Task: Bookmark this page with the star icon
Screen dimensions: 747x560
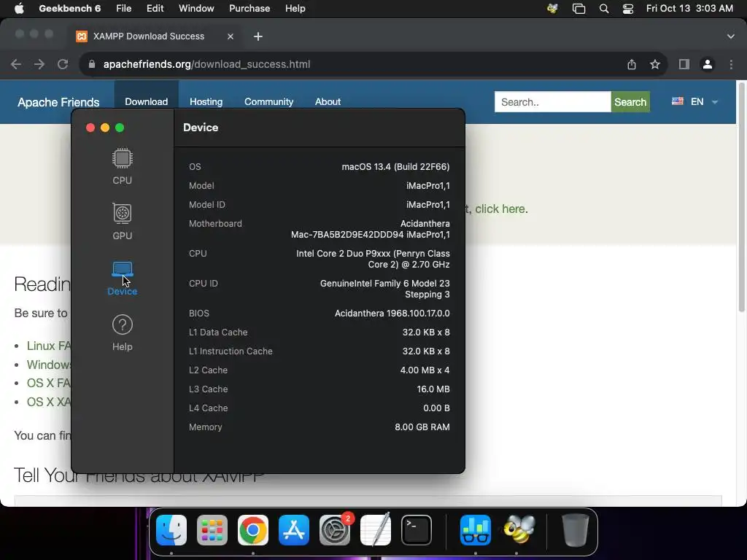Action: (x=655, y=64)
